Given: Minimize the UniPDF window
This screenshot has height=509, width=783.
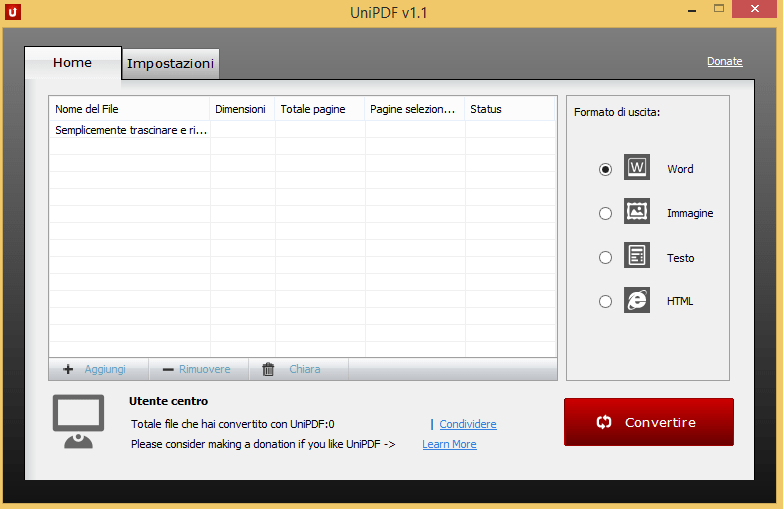Looking at the screenshot, I should point(692,10).
